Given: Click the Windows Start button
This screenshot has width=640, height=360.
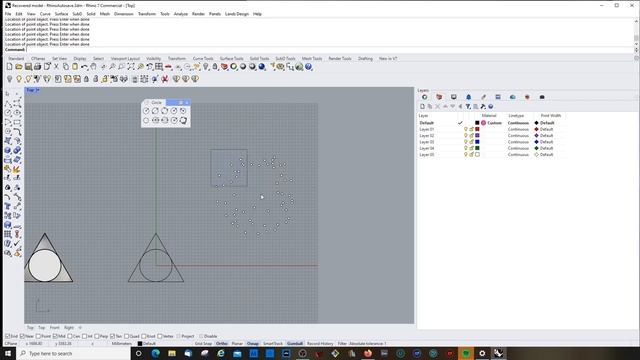Looking at the screenshot, I should click(8, 353).
